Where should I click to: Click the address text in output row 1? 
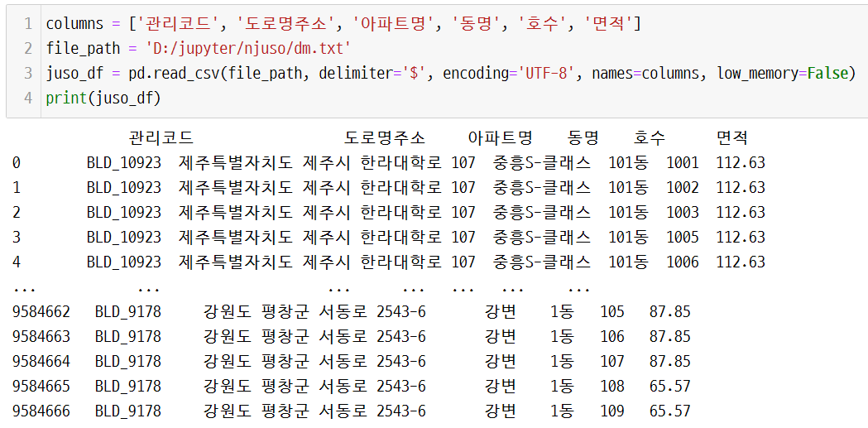(x=327, y=187)
